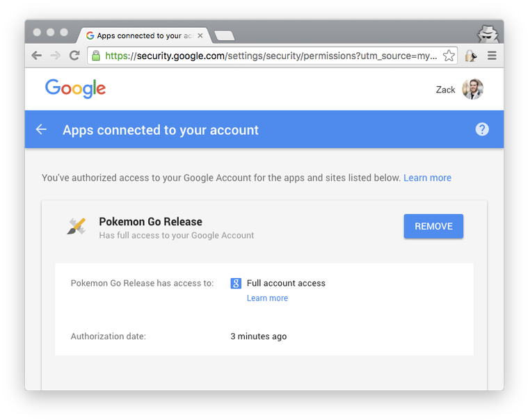Go back using the white header arrow
Image resolution: width=528 pixels, height=420 pixels.
coord(42,129)
